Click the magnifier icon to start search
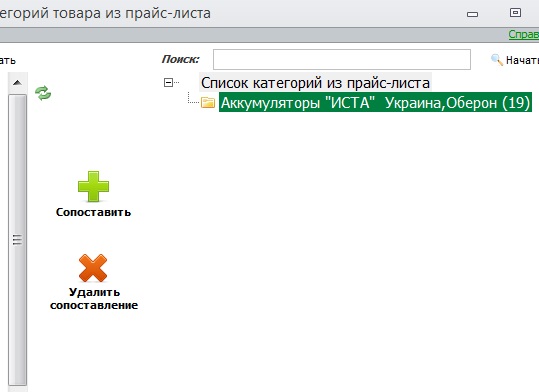The image size is (539, 392). 497,60
